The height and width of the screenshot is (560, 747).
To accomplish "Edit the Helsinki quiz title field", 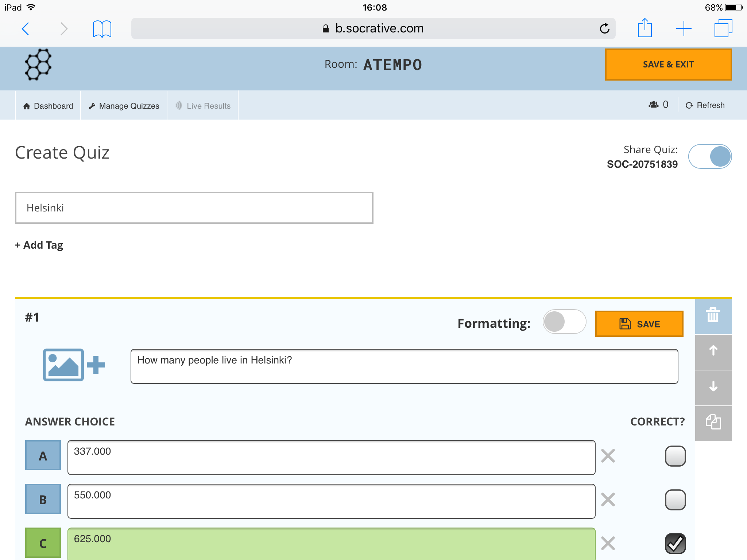I will point(194,208).
